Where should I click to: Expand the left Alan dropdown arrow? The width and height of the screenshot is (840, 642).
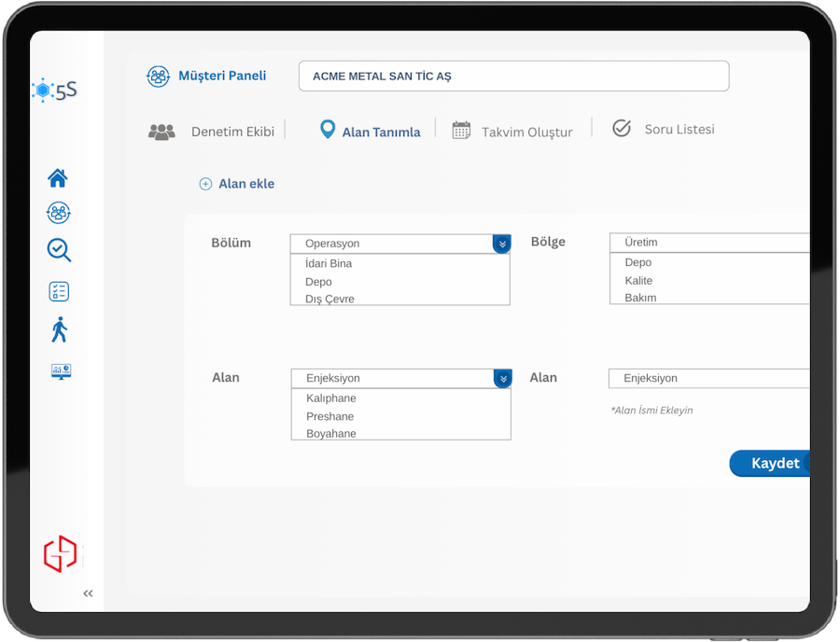[x=503, y=378]
